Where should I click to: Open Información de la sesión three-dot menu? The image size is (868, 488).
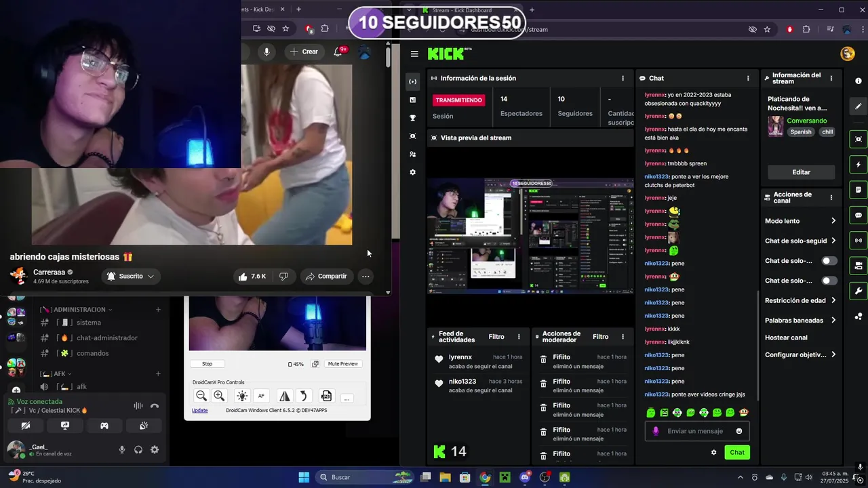623,79
